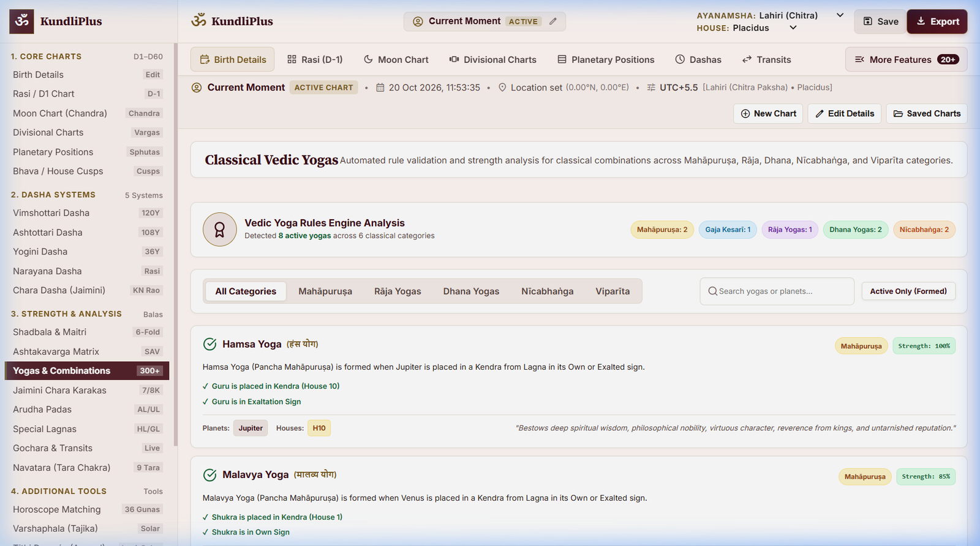
Task: Click the Gaja Kesarī: 1 summary chip
Action: (x=728, y=230)
